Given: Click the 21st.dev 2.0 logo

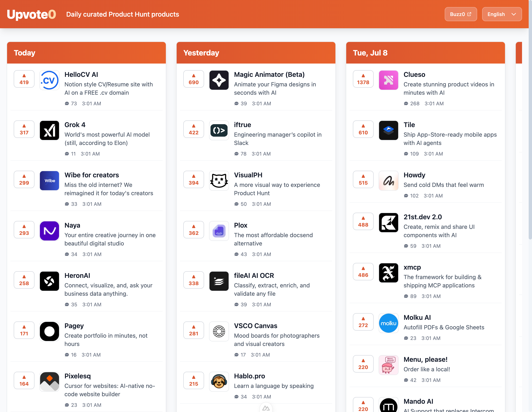Looking at the screenshot, I should coord(388,223).
